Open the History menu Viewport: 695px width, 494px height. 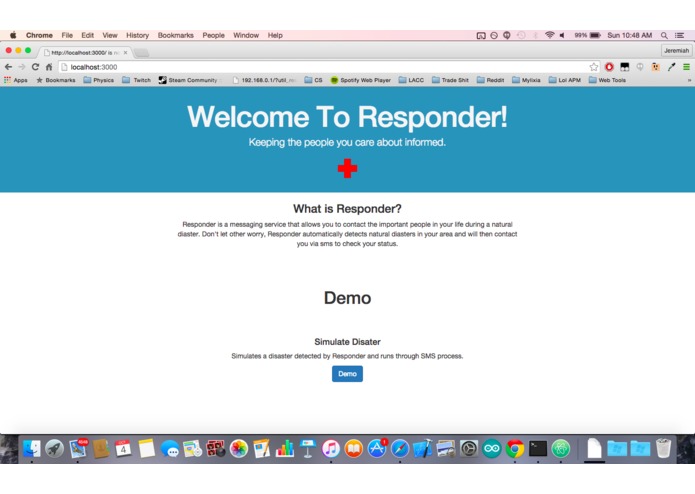tap(137, 35)
